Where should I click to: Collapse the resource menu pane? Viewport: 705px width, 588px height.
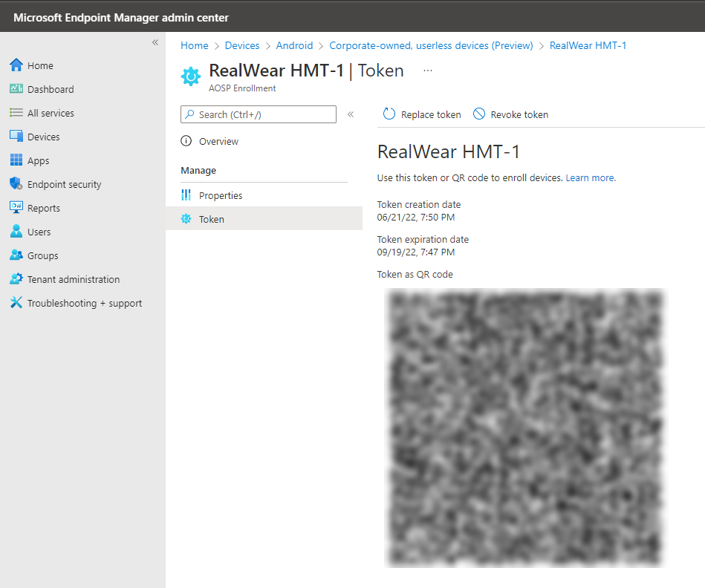(351, 114)
